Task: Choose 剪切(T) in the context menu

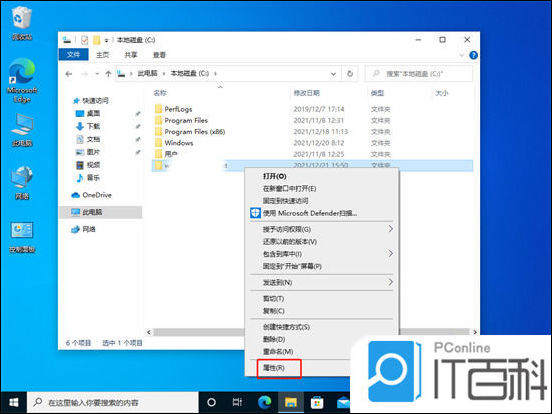Action: (x=322, y=299)
